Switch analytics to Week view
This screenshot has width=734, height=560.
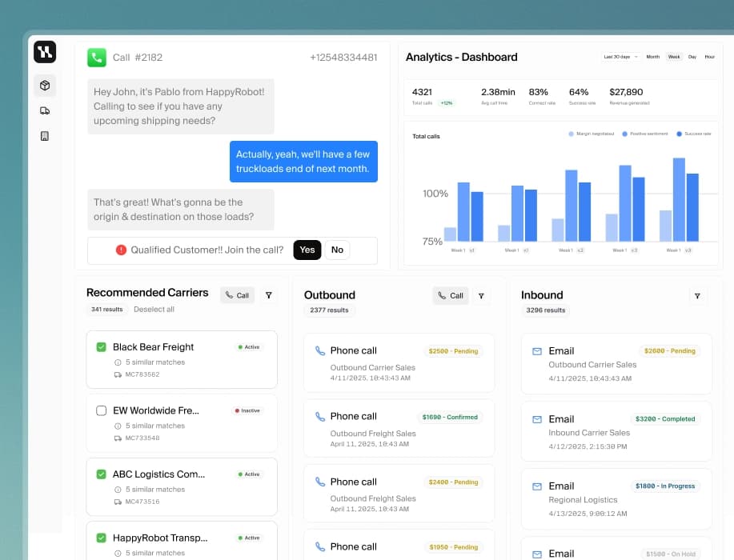pyautogui.click(x=674, y=57)
